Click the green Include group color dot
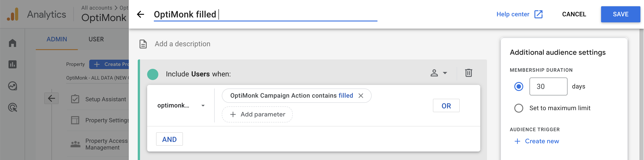Image resolution: width=644 pixels, height=160 pixels. point(153,74)
